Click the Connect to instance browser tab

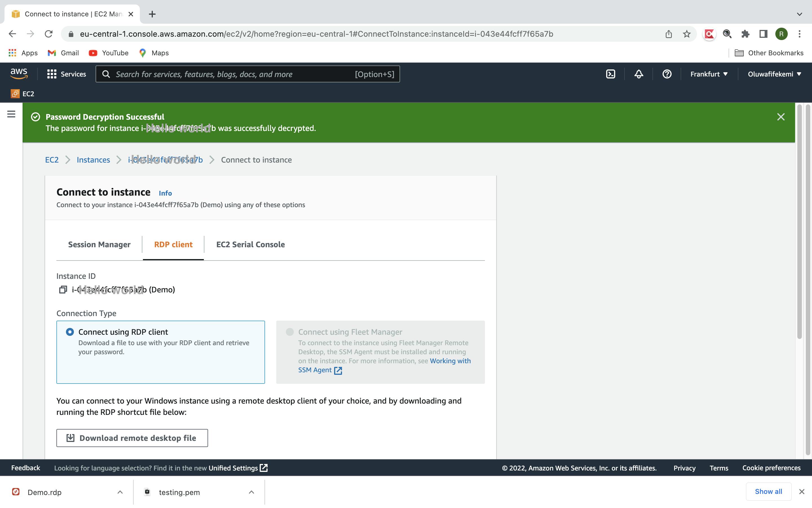pos(72,14)
